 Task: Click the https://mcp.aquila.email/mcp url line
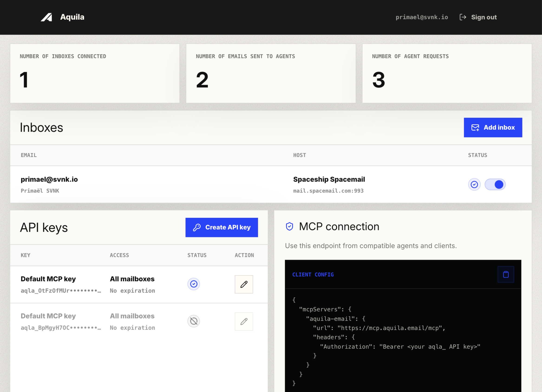[x=379, y=328]
